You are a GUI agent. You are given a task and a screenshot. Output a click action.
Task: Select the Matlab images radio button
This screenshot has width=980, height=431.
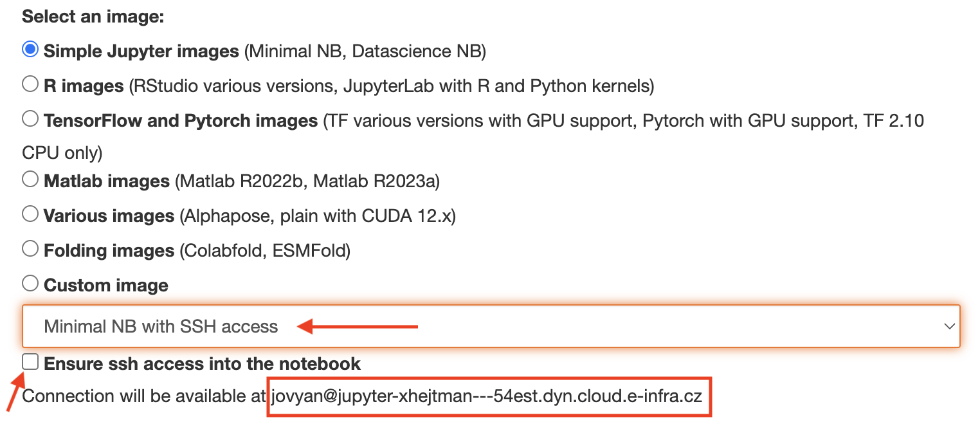click(x=30, y=179)
